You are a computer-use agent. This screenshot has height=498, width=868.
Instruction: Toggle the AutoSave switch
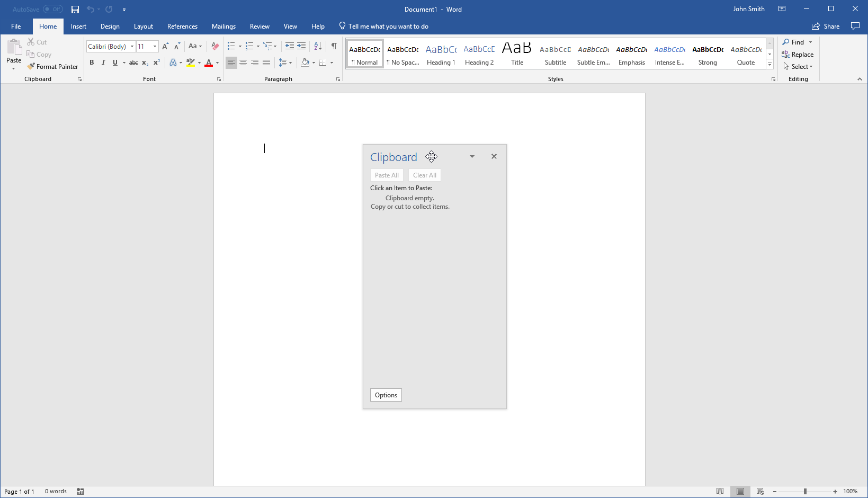click(x=53, y=9)
